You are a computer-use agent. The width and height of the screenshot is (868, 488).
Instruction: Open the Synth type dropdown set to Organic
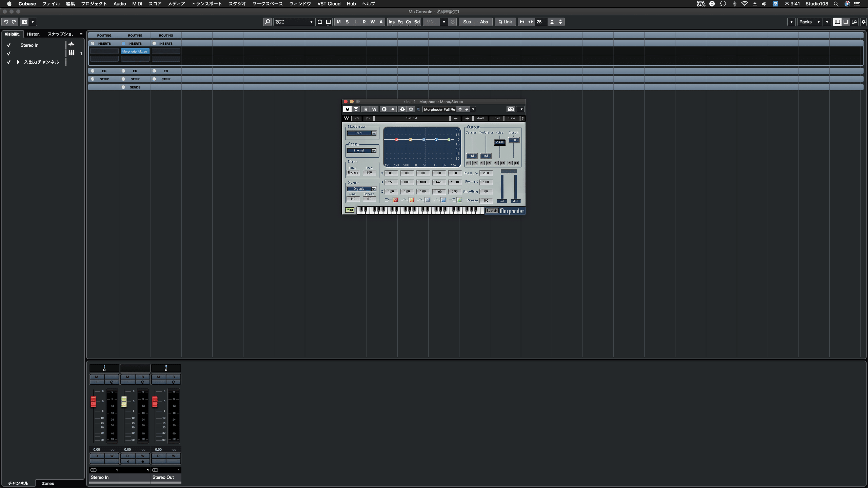361,188
